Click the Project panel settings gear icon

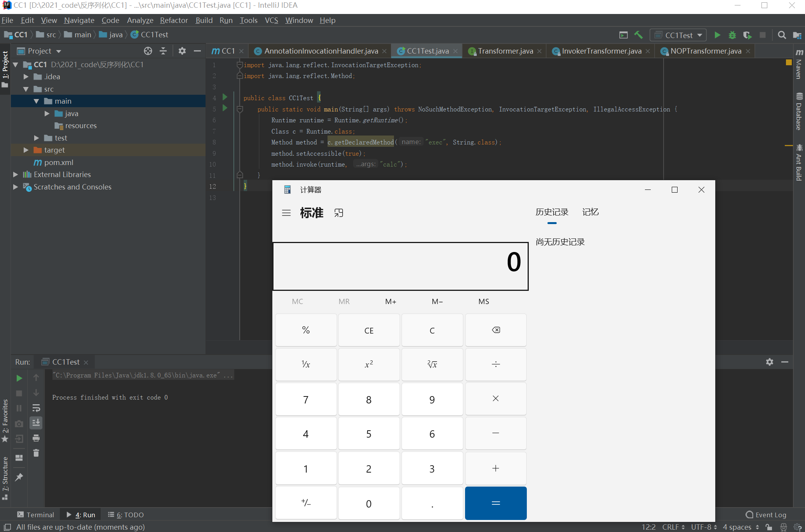182,51
